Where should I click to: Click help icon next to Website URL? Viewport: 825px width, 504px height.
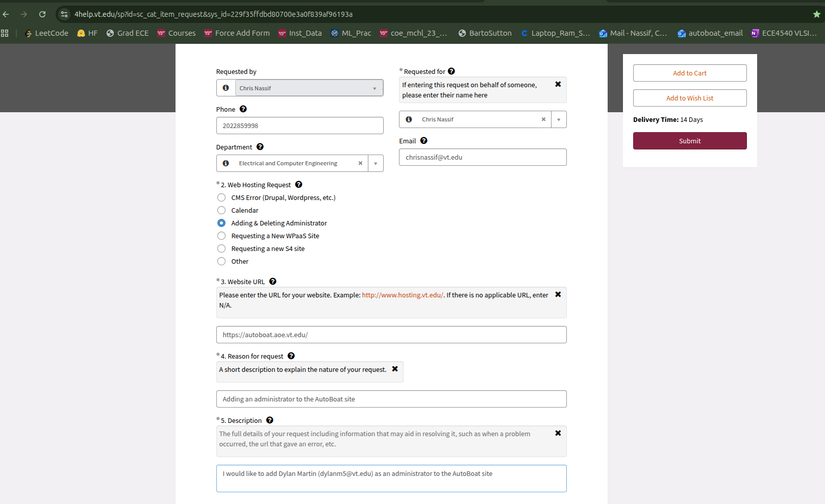point(272,282)
